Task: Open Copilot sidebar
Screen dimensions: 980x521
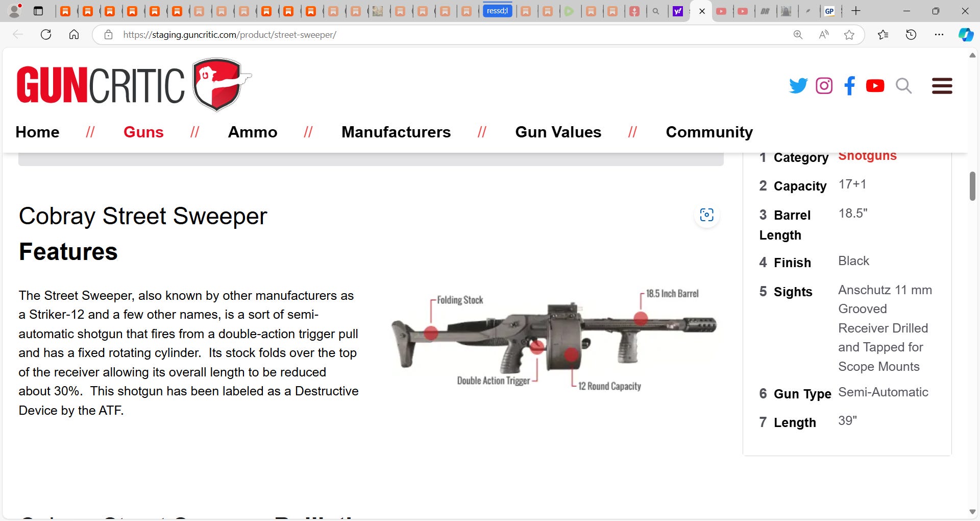Action: (x=966, y=35)
